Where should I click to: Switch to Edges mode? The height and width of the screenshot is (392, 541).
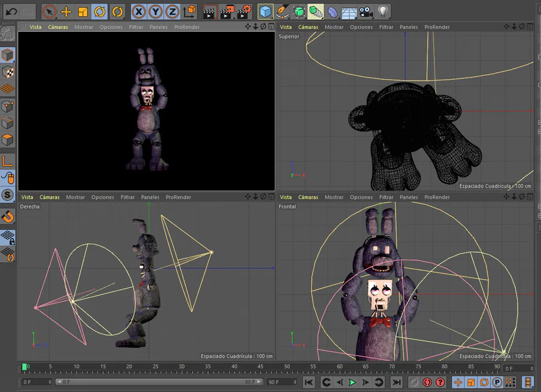7,123
